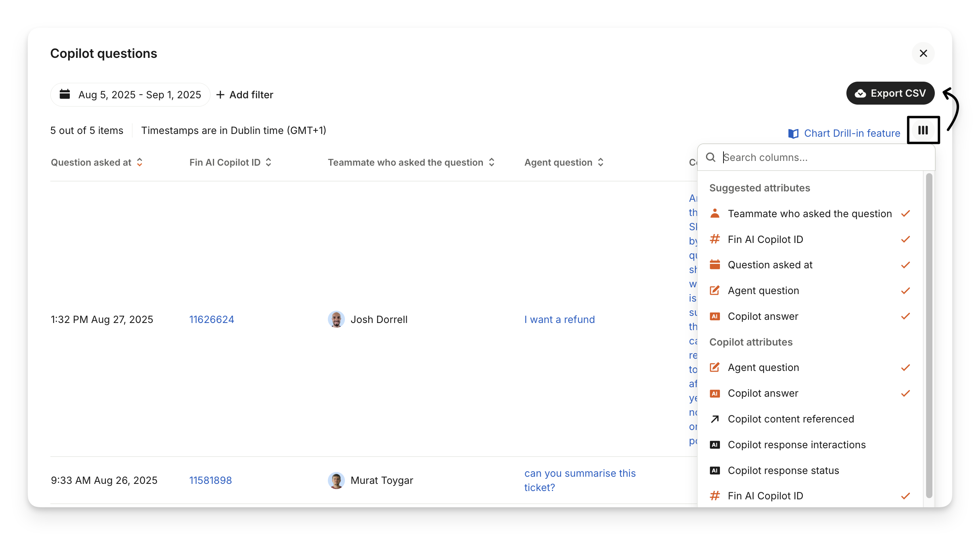980x535 pixels.
Task: Click Murat Toygar's avatar picture
Action: [336, 480]
